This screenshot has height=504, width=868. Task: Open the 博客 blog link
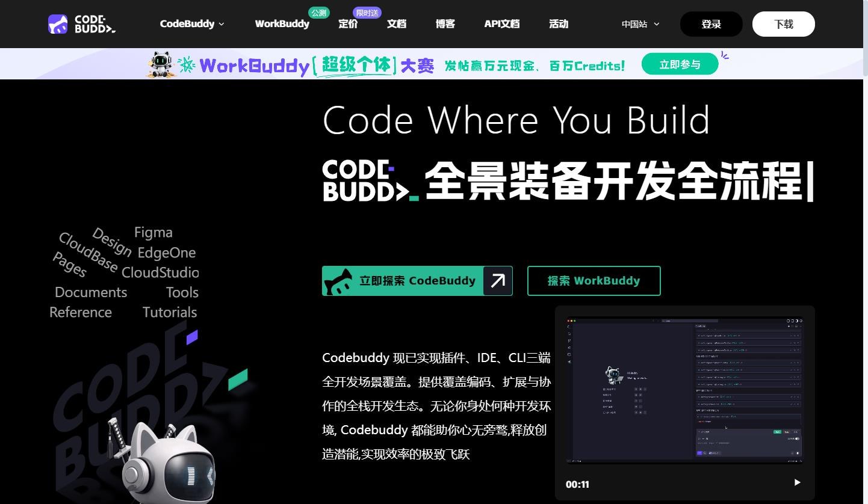445,24
